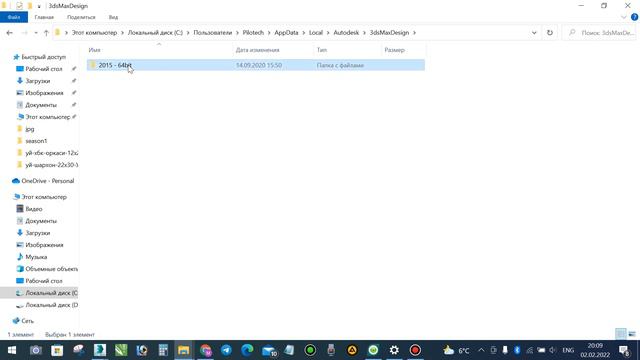
Task: Click File Explorer taskbar icon
Action: pyautogui.click(x=184, y=350)
